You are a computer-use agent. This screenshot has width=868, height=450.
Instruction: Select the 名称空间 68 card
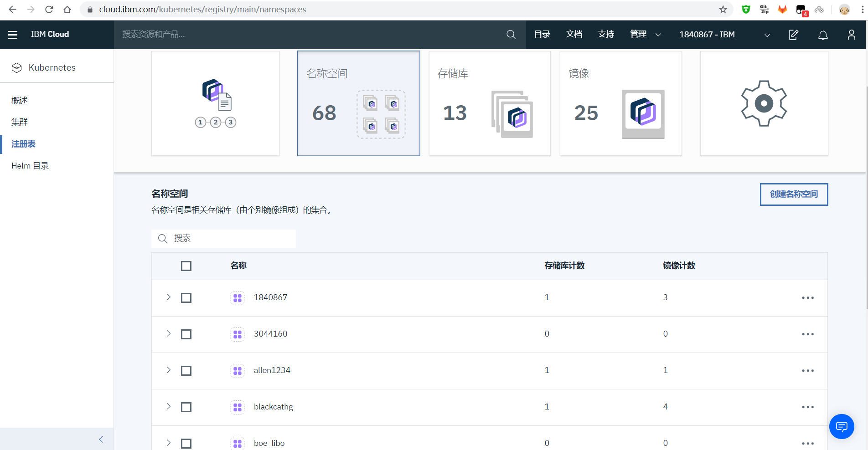359,103
